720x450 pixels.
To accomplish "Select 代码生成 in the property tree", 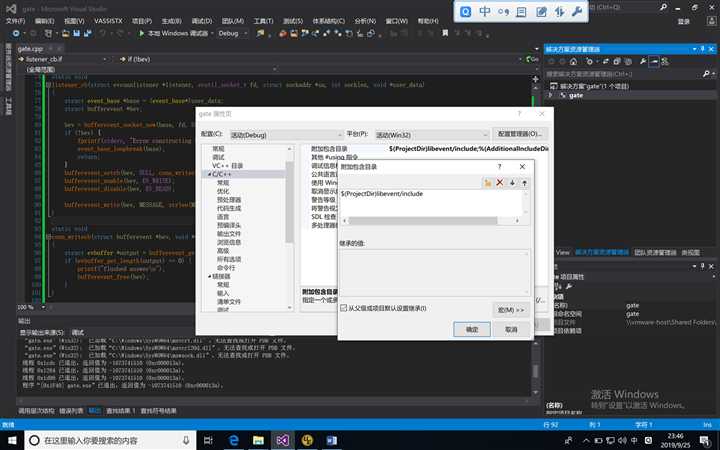I will 229,208.
